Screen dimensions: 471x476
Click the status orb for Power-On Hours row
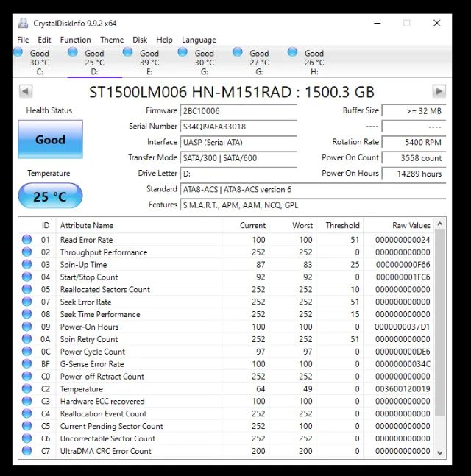tap(27, 327)
